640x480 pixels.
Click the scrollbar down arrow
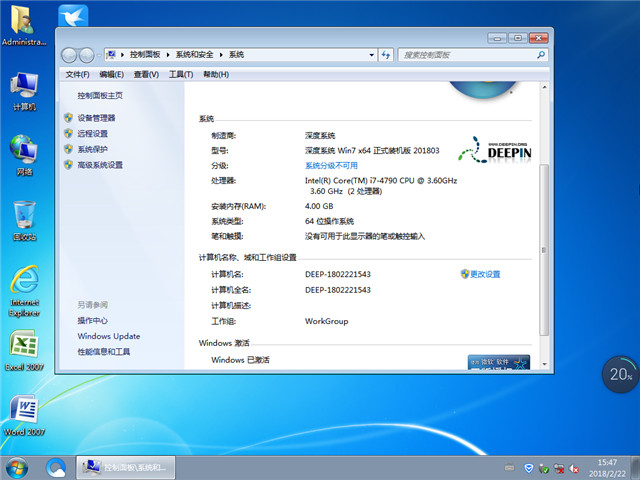click(544, 364)
